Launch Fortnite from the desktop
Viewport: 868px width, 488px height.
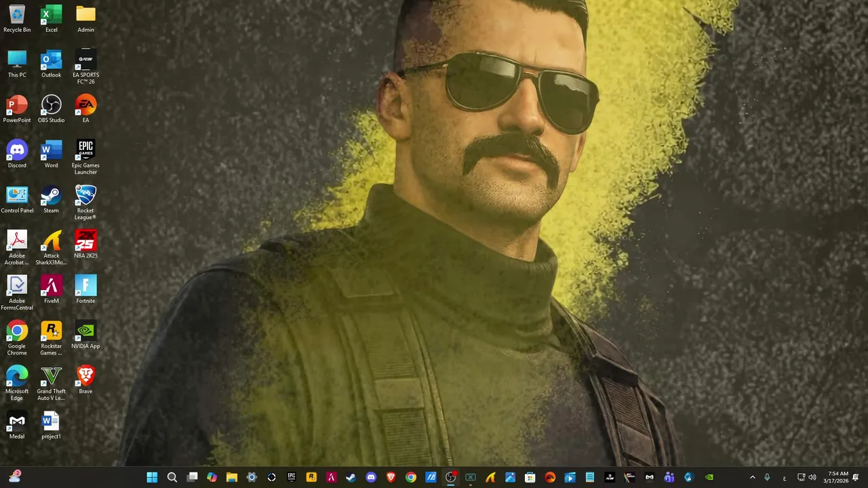[x=85, y=289]
